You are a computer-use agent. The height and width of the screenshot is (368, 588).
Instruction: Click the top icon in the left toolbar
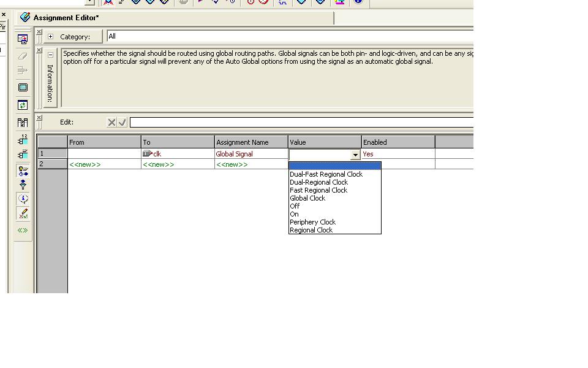(23, 39)
